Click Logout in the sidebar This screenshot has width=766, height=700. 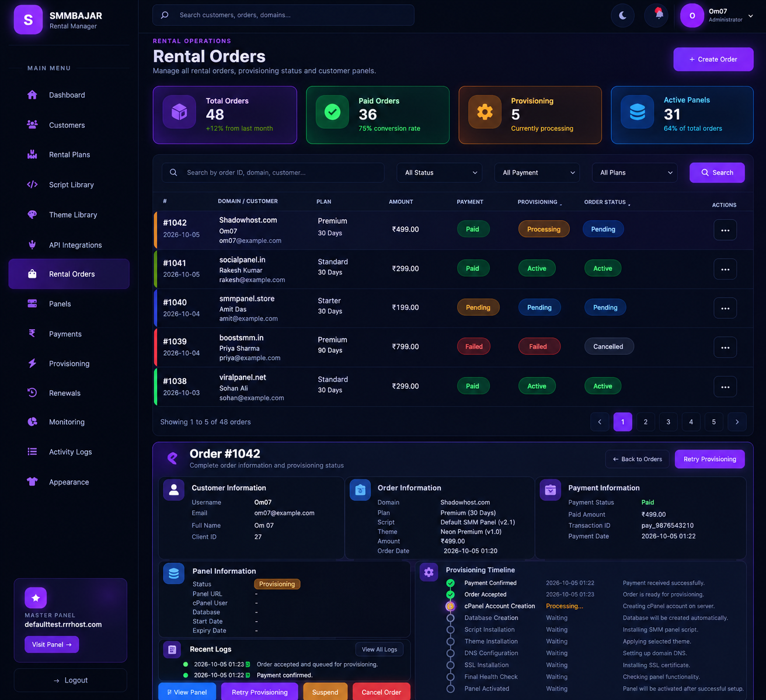71,680
